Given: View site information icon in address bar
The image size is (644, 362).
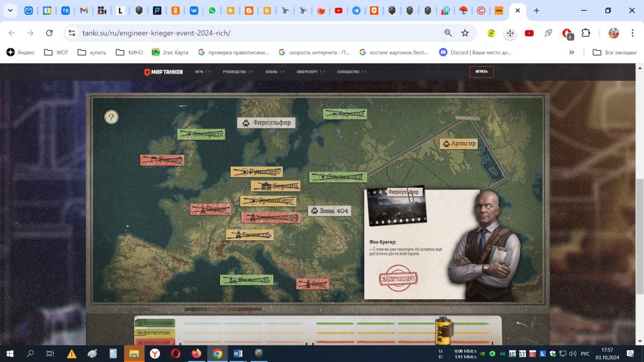Looking at the screenshot, I should point(72,33).
